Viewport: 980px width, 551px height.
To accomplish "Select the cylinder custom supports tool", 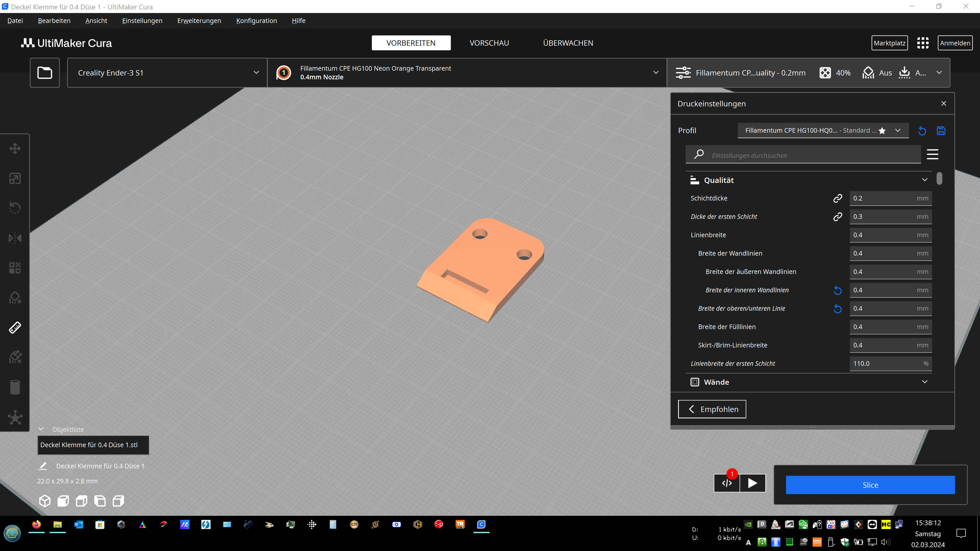I will click(15, 387).
